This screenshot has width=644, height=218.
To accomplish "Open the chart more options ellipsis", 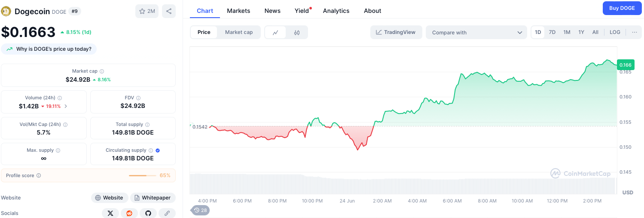I will pos(635,32).
